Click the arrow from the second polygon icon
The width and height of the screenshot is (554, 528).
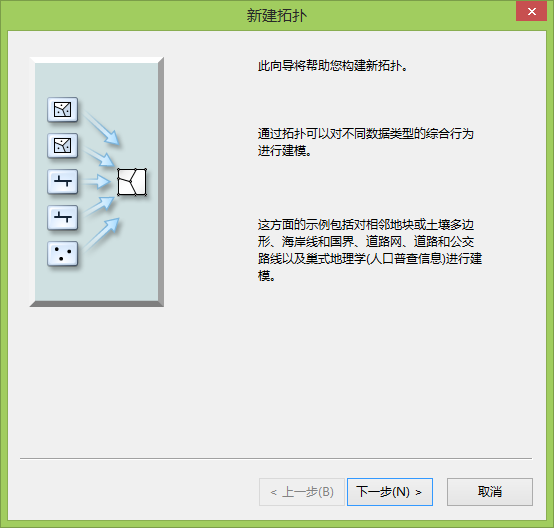pyautogui.click(x=99, y=157)
